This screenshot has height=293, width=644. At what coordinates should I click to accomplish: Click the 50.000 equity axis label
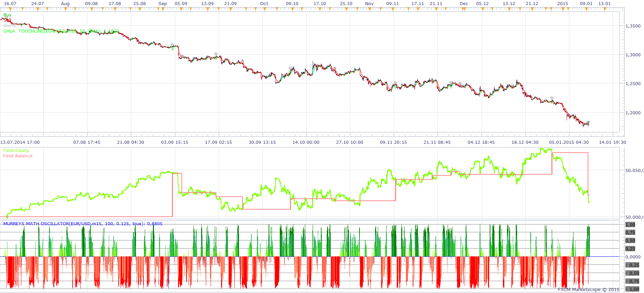point(634,217)
